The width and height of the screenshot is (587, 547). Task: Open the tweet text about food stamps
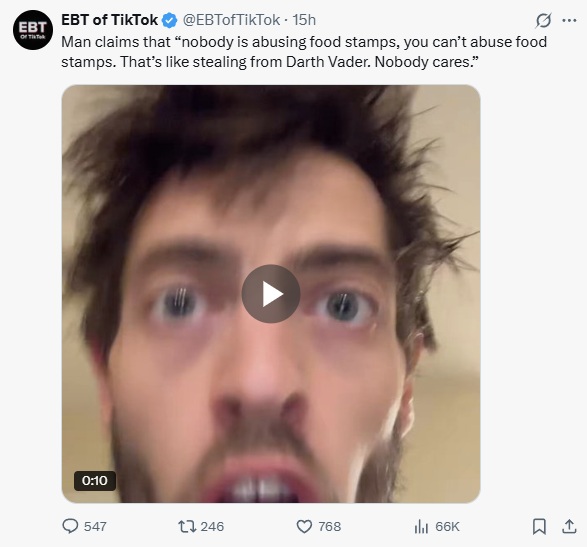pyautogui.click(x=304, y=52)
